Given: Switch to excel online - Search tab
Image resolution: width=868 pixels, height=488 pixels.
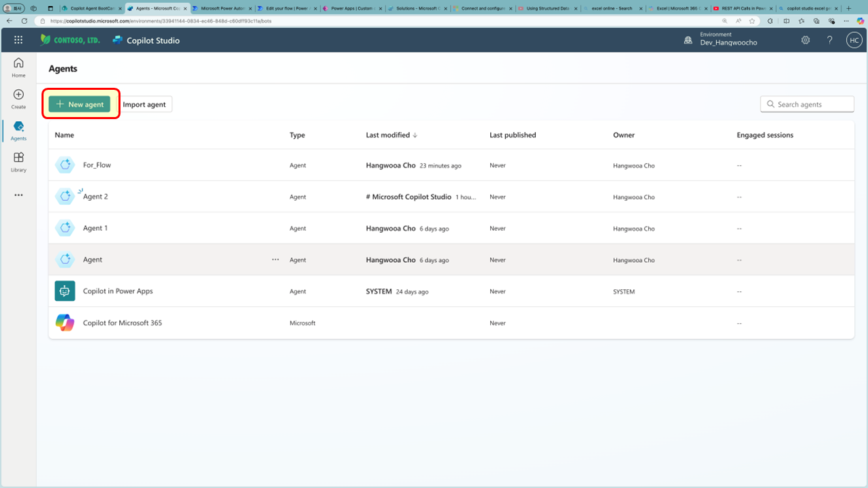Looking at the screenshot, I should click(613, 8).
